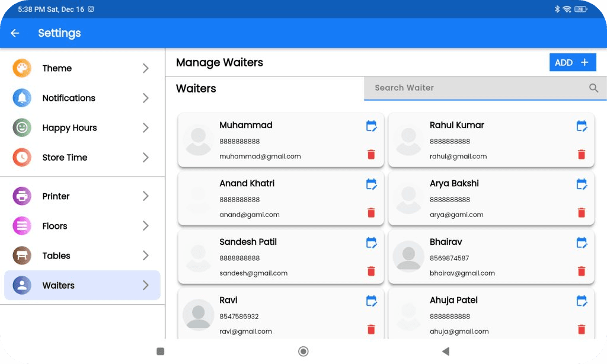Remove Bhairav using the red trash icon

point(582,272)
